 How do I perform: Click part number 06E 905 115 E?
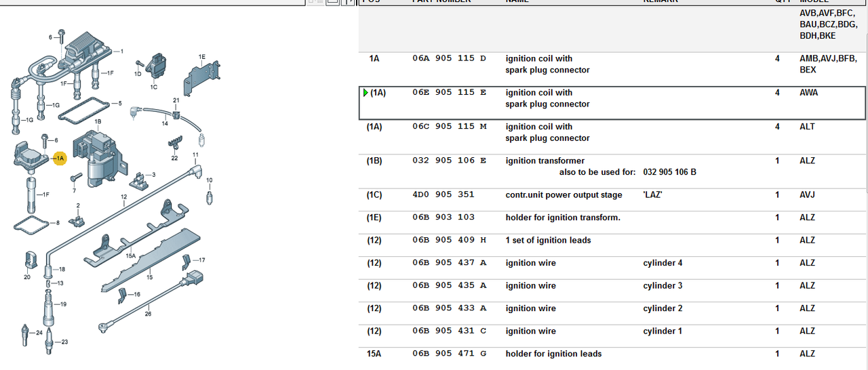pos(449,93)
